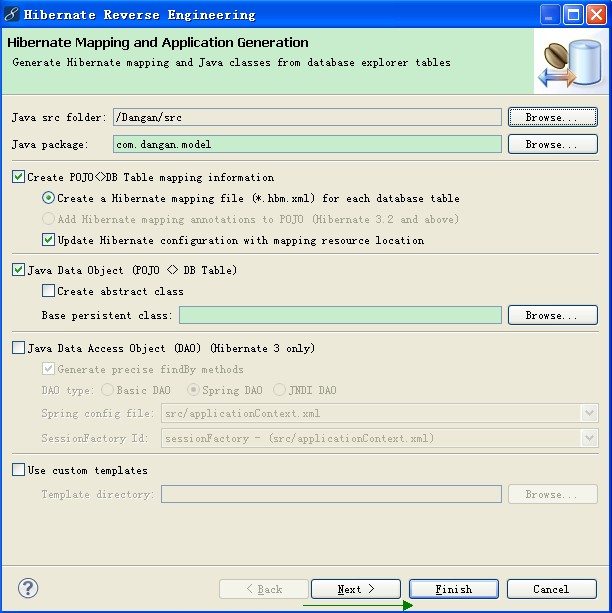Enable Use custom templates checkbox

[18, 470]
